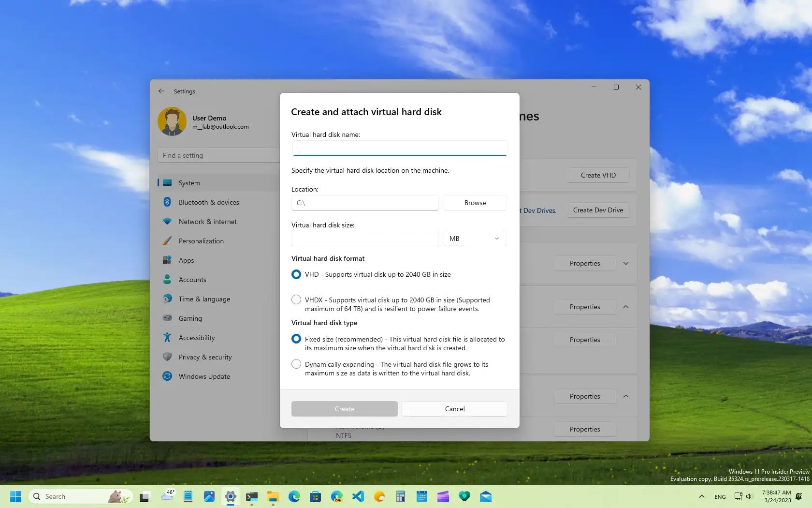Expand the first Properties section chevron
812x508 pixels.
625,263
